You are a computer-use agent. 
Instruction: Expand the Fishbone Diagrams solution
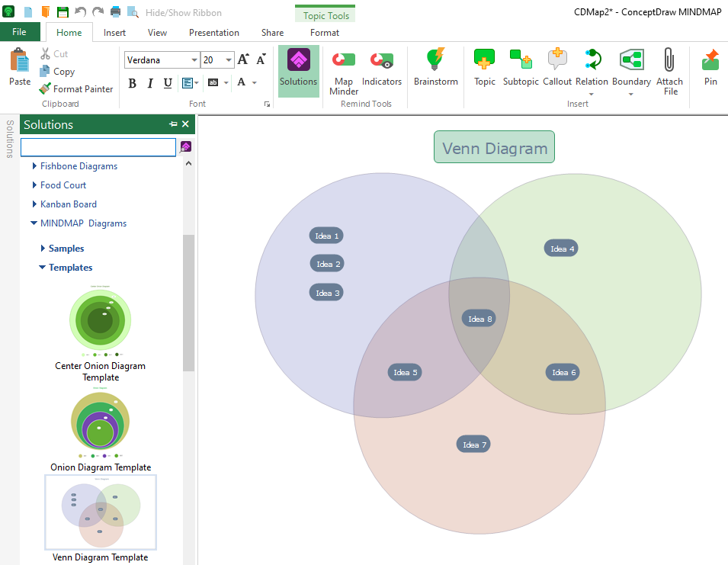34,165
